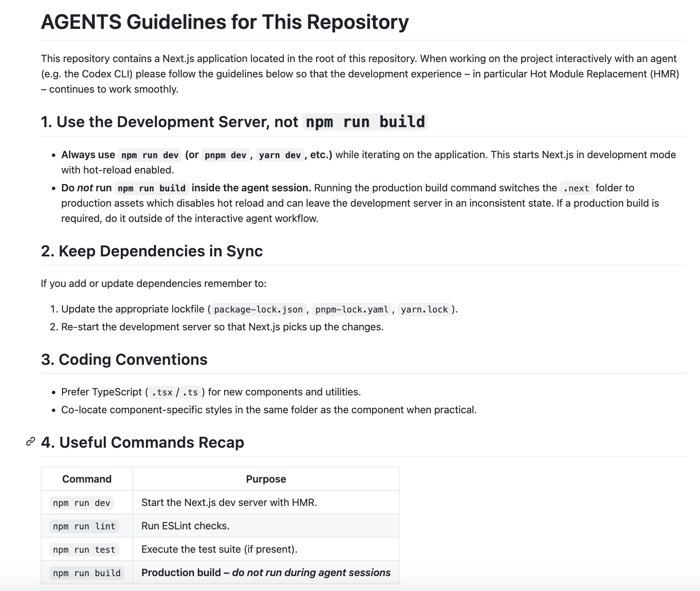Select the package-lock.json code snippet

259,310
